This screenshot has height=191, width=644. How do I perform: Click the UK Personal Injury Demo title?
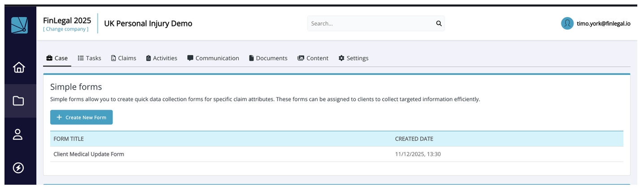tap(148, 24)
